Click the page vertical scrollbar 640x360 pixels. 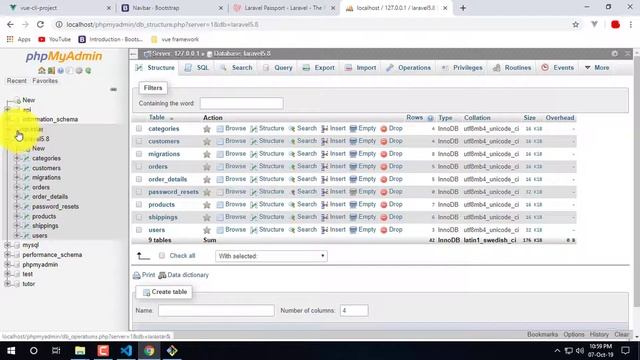(x=637, y=182)
